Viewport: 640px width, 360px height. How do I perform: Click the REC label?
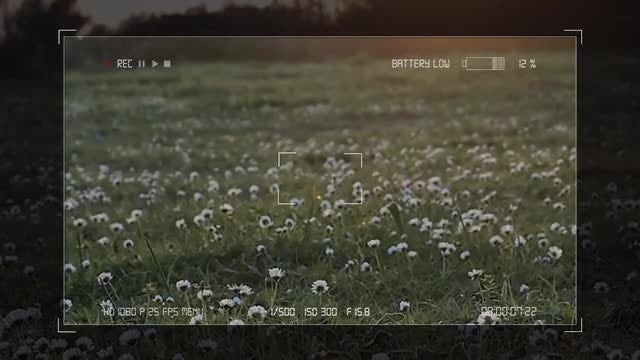pyautogui.click(x=124, y=64)
